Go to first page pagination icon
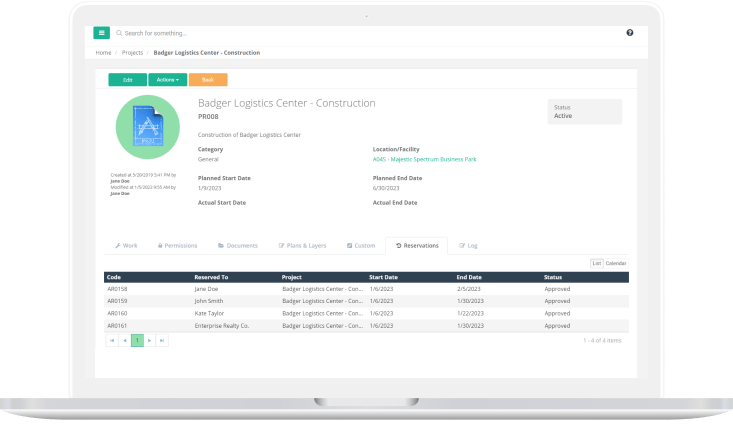This screenshot has height=438, width=733. point(112,341)
